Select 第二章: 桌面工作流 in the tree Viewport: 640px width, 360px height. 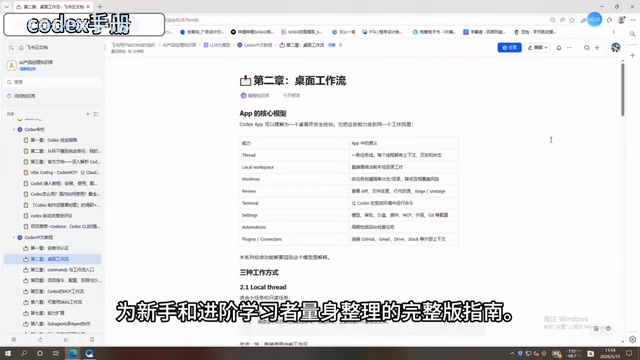click(x=53, y=259)
